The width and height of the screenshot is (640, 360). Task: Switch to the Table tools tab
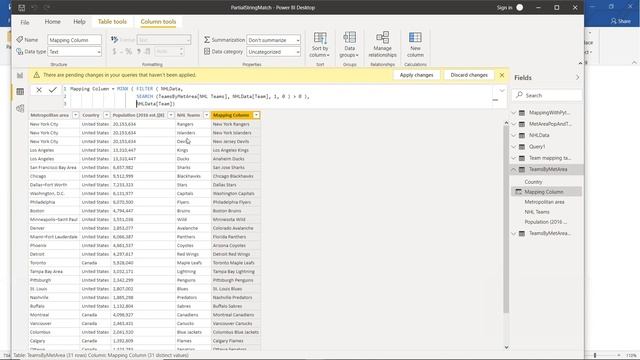[112, 22]
